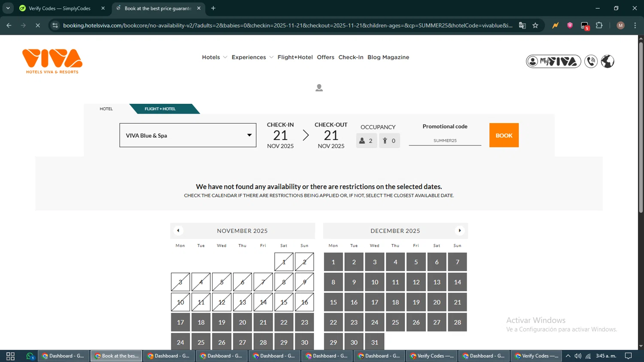644x362 pixels.
Task: Select December 14 in calendar
Action: click(x=457, y=282)
